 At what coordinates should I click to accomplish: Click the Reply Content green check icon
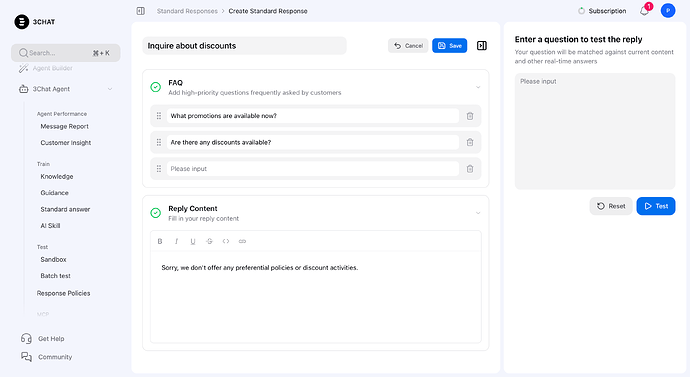(155, 213)
